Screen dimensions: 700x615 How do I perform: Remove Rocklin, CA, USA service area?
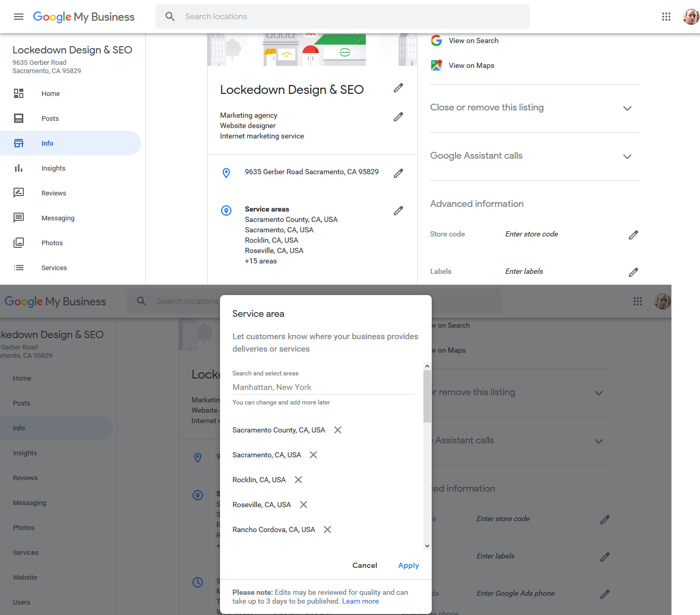(x=298, y=480)
